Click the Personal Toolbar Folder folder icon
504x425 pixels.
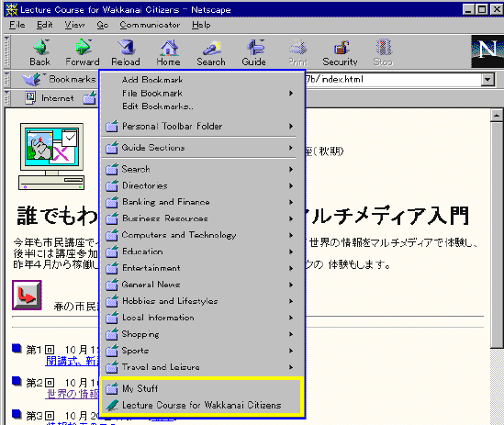click(112, 126)
